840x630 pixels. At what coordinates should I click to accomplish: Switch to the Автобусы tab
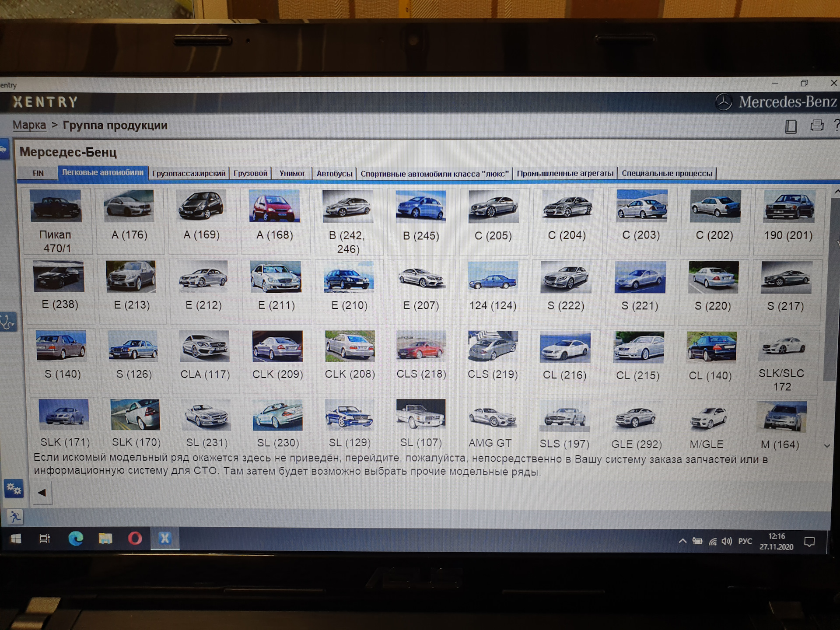coord(335,174)
